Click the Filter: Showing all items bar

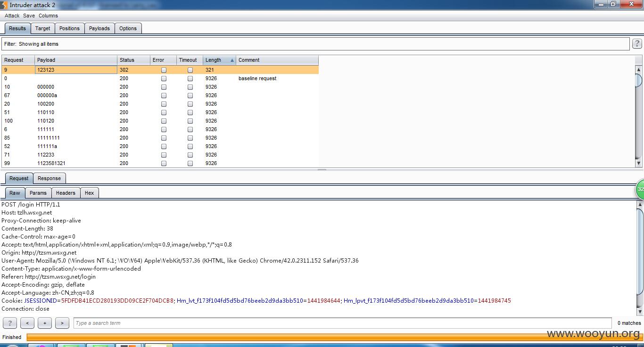(x=315, y=44)
